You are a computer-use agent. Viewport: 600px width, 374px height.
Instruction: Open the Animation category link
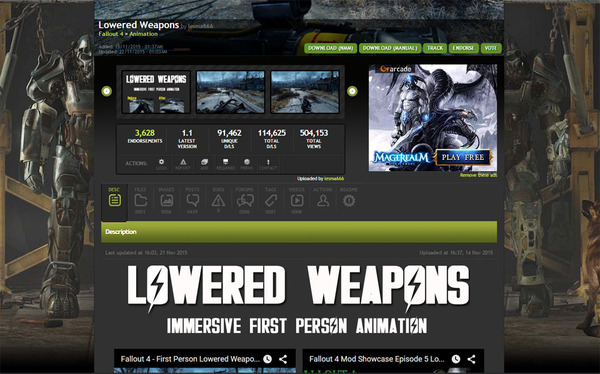(143, 34)
